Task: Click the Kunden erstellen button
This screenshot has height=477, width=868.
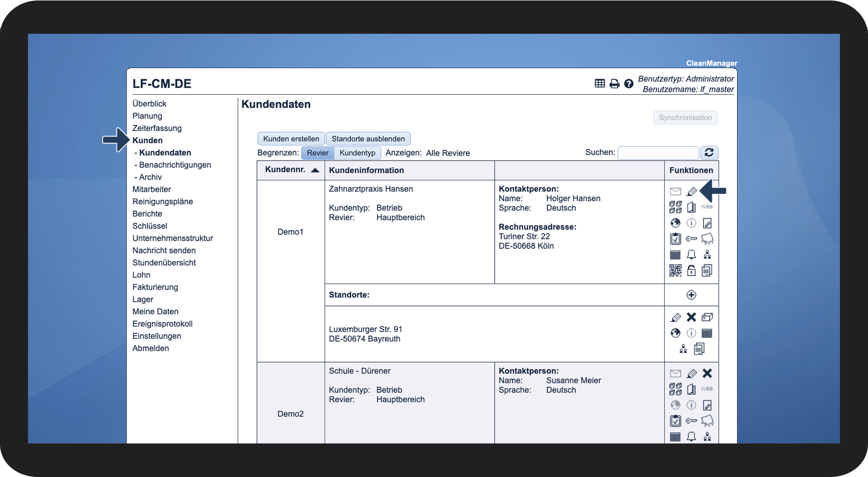Action: tap(291, 139)
